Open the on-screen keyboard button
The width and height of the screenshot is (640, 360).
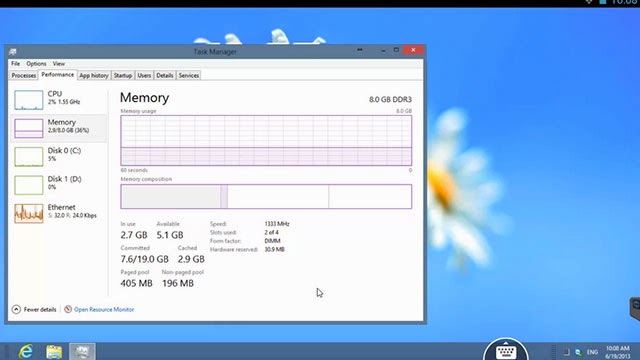pyautogui.click(x=506, y=350)
